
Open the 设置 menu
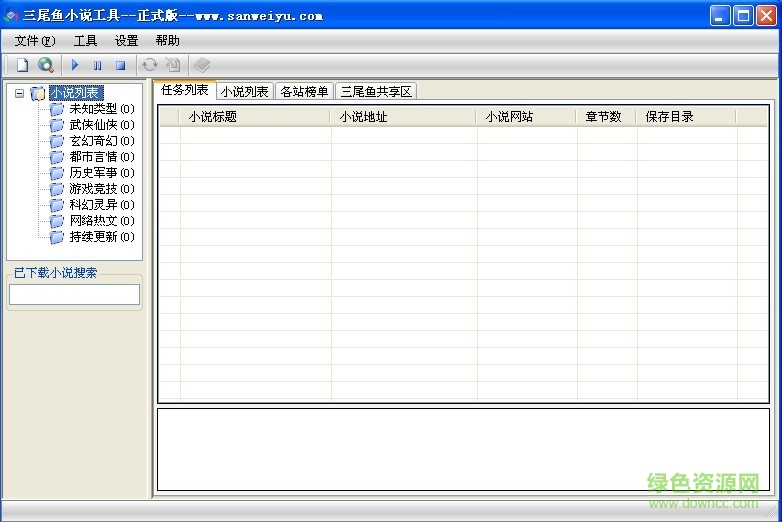[126, 40]
